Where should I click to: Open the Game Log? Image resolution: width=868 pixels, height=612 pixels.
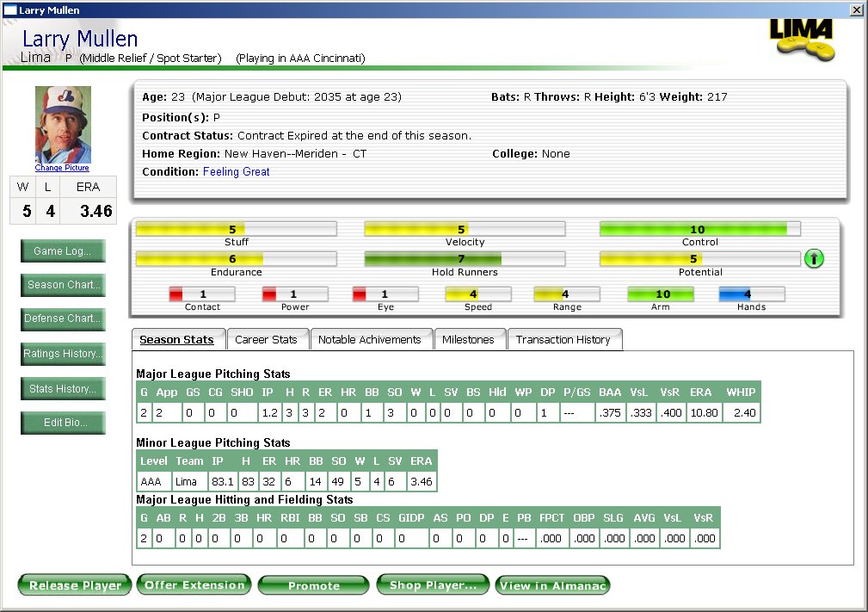(x=63, y=250)
